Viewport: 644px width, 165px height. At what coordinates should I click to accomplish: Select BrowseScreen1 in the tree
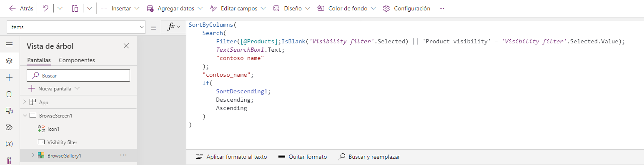tap(56, 115)
